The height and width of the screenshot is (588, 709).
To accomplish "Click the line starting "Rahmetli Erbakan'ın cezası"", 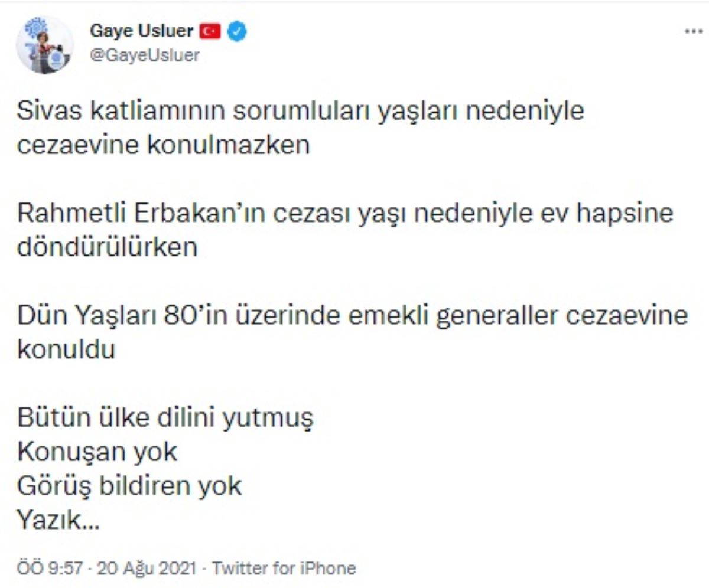I will click(x=345, y=213).
